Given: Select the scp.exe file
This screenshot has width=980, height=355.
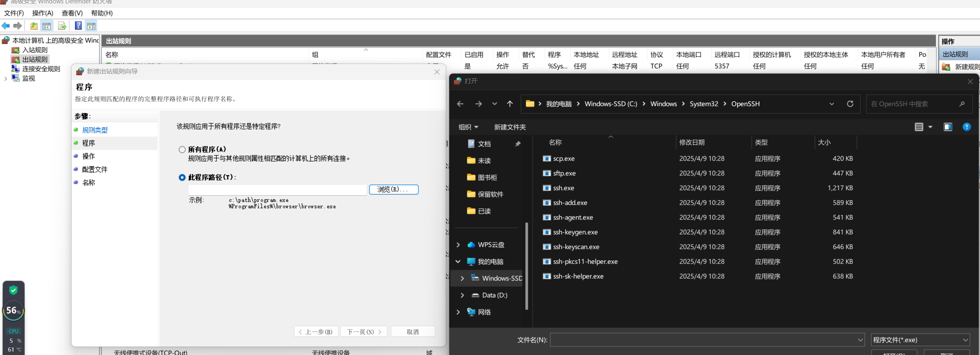Looking at the screenshot, I should click(x=564, y=159).
